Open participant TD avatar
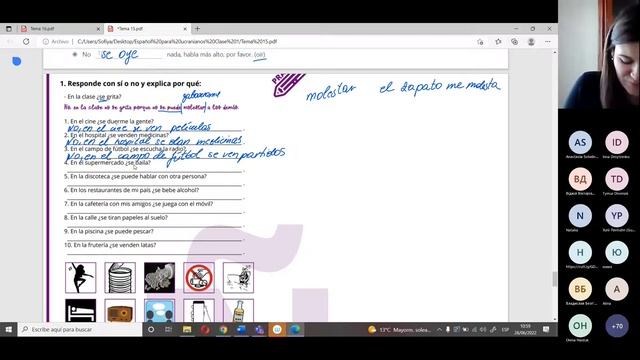 coord(617,179)
